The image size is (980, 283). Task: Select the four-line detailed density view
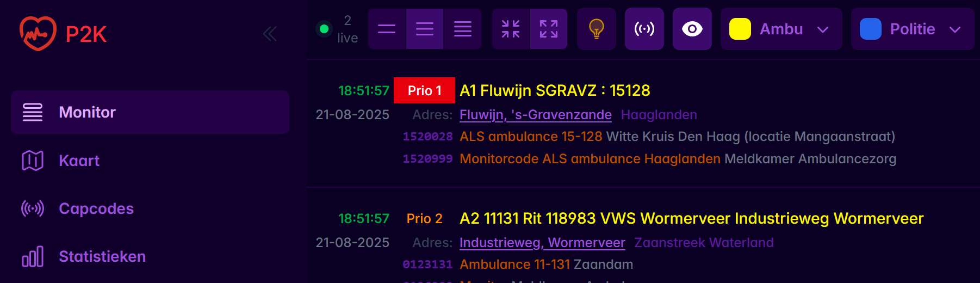(x=463, y=29)
